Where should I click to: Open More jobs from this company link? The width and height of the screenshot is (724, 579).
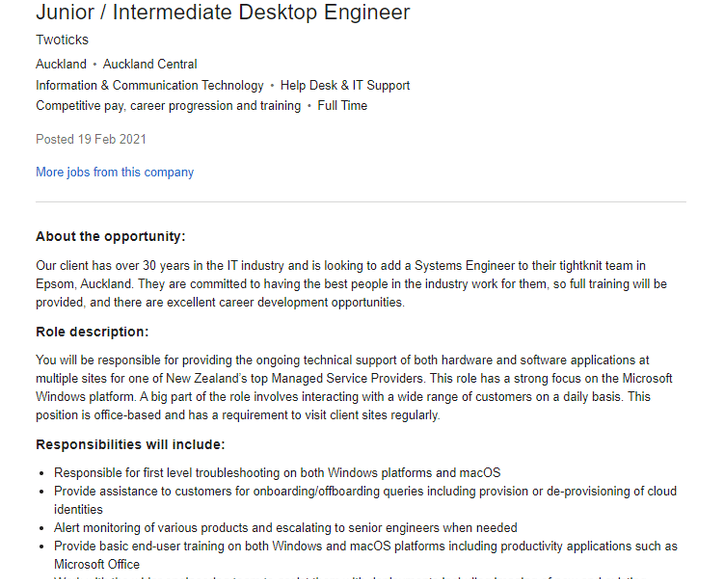point(115,172)
